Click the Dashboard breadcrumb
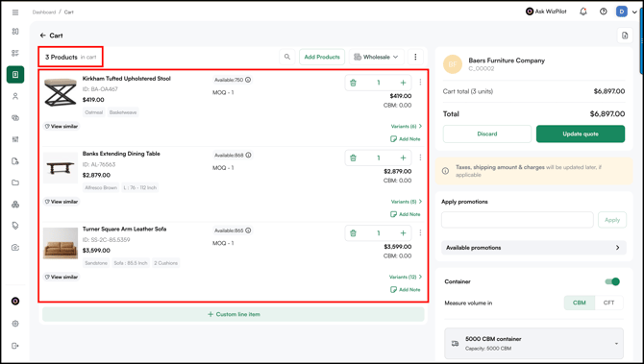The width and height of the screenshot is (644, 364). pyautogui.click(x=44, y=12)
